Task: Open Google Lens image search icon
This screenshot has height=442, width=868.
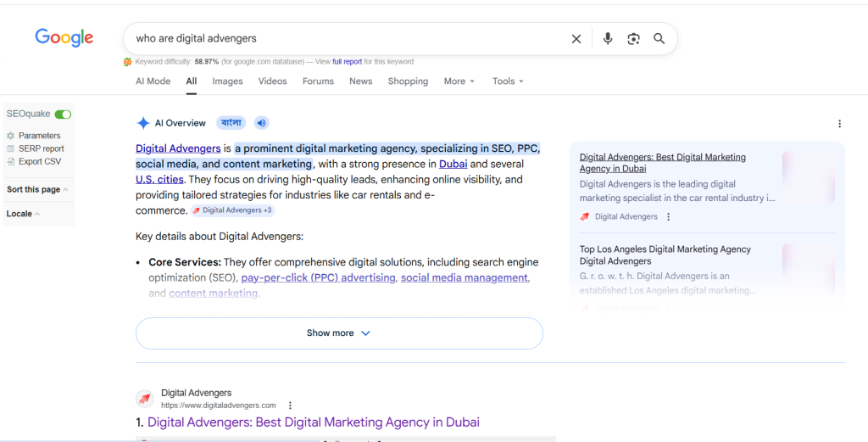Action: 633,39
